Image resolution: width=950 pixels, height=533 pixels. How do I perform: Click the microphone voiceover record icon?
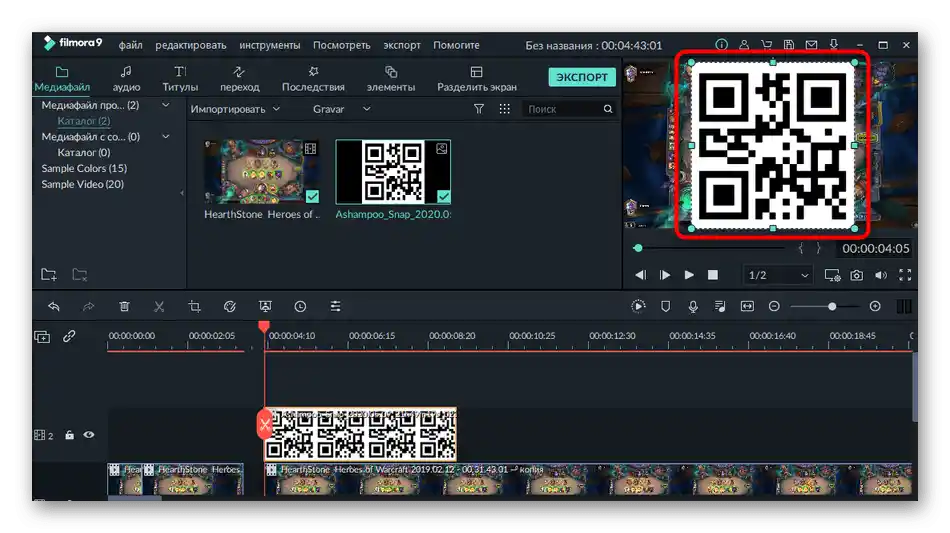pos(693,307)
